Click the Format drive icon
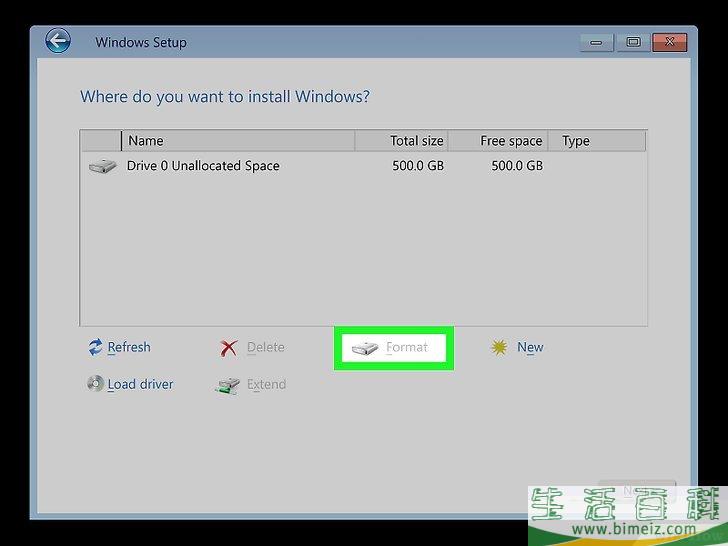 tap(365, 348)
